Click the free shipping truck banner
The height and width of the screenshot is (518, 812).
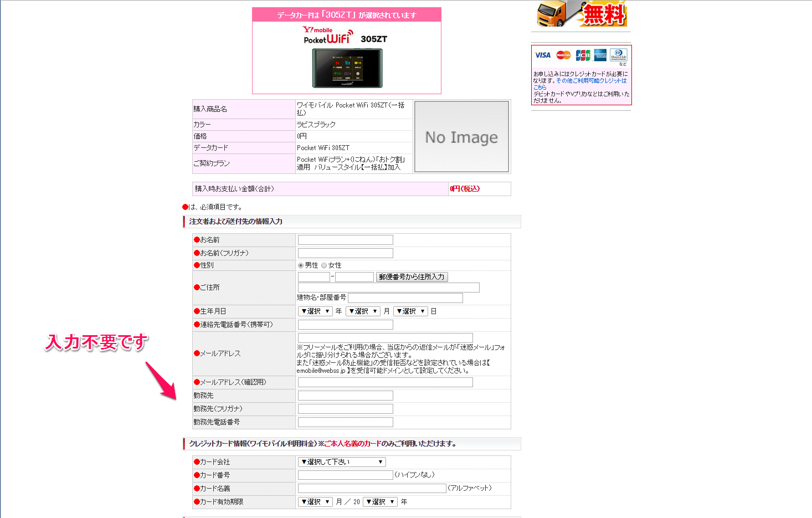pos(582,13)
